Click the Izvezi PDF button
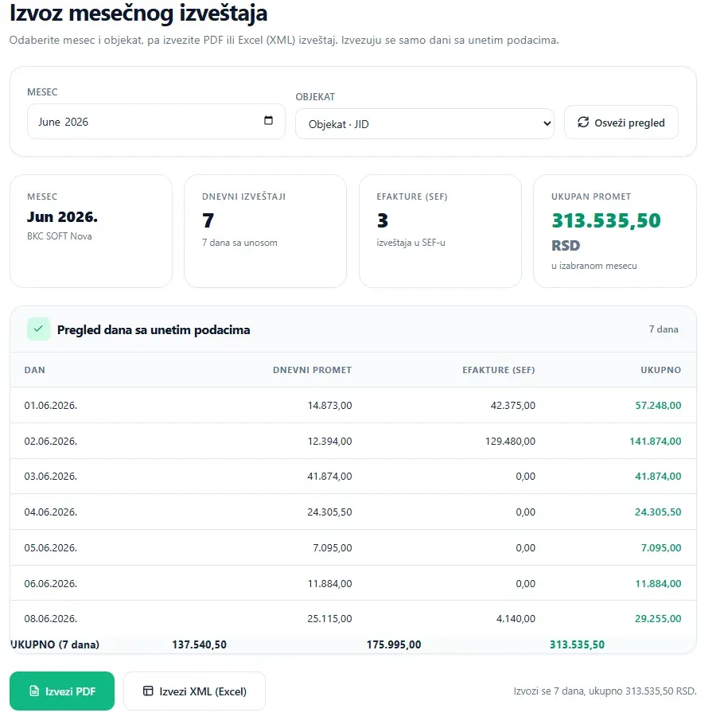728x724 pixels. point(62,691)
